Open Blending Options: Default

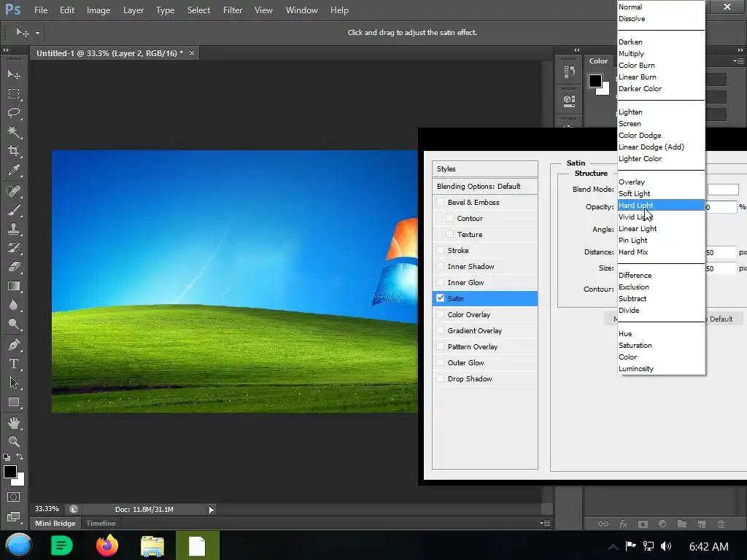tap(485, 186)
